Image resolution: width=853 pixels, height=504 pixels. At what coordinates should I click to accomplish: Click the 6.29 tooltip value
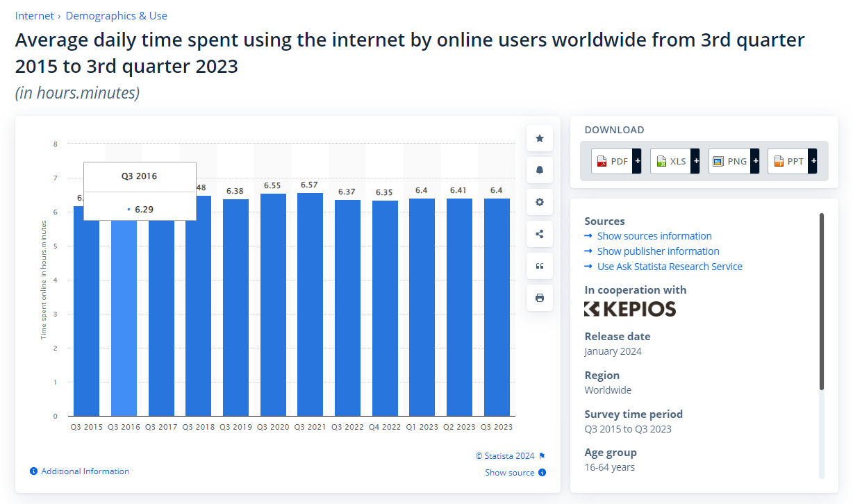pos(145,208)
